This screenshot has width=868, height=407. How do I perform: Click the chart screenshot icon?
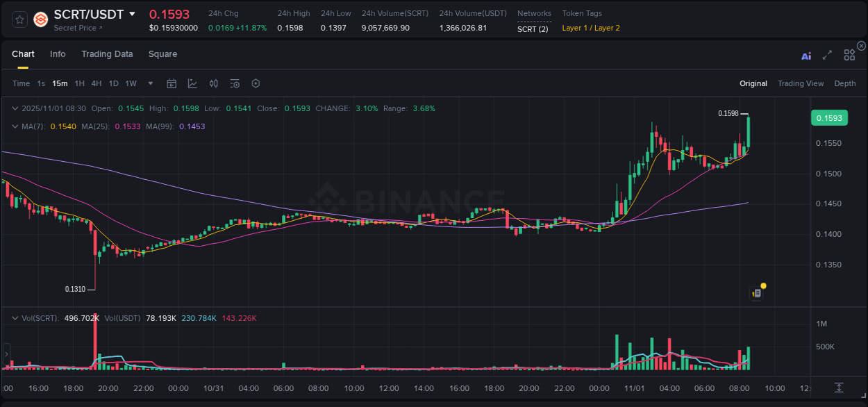click(756, 292)
